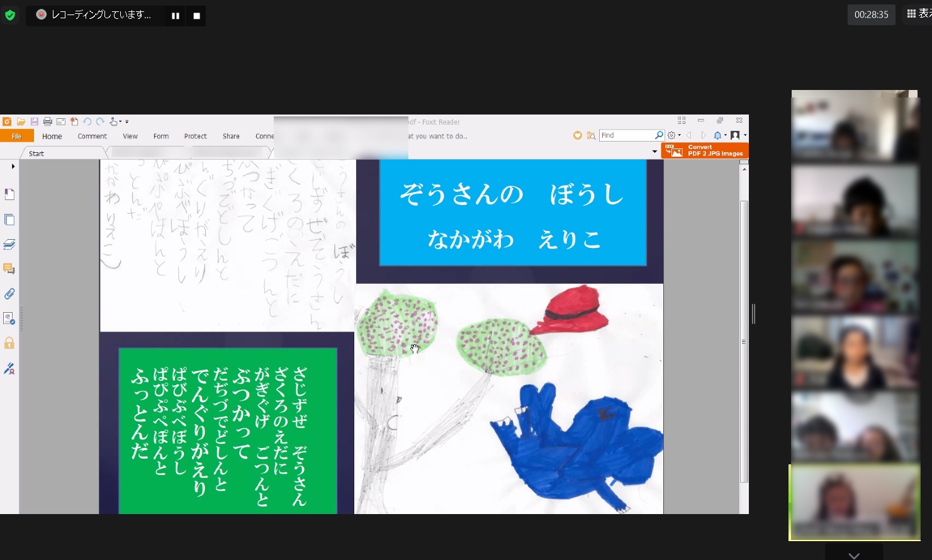Switch to the Comment ribbon tab
The height and width of the screenshot is (560, 932).
pos(93,136)
